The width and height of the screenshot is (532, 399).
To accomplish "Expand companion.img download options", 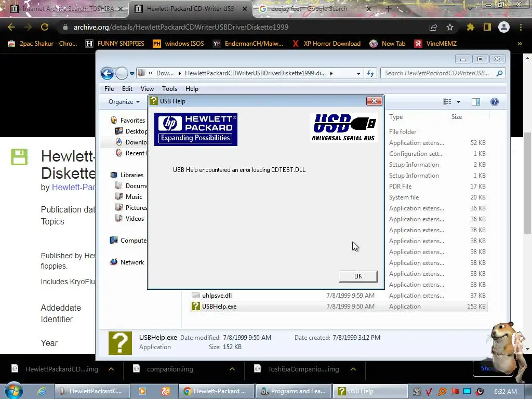I will click(232, 369).
